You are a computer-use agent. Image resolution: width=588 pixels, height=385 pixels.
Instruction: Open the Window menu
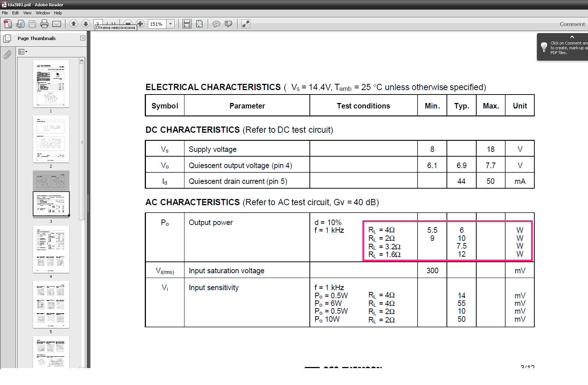[x=43, y=13]
